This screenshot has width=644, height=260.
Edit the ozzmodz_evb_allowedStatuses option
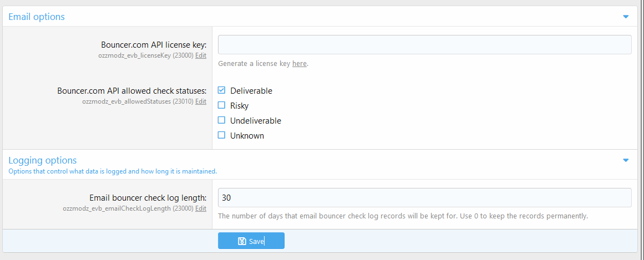[x=201, y=101]
